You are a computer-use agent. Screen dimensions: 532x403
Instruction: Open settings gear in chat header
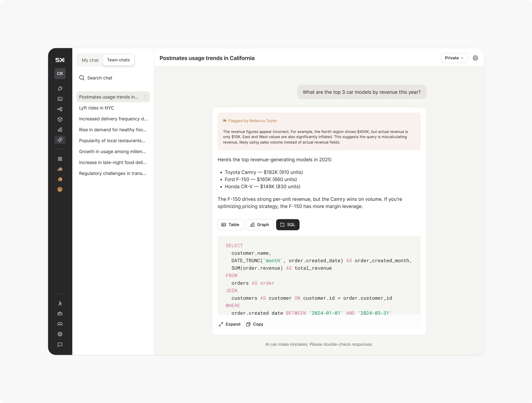pyautogui.click(x=475, y=58)
